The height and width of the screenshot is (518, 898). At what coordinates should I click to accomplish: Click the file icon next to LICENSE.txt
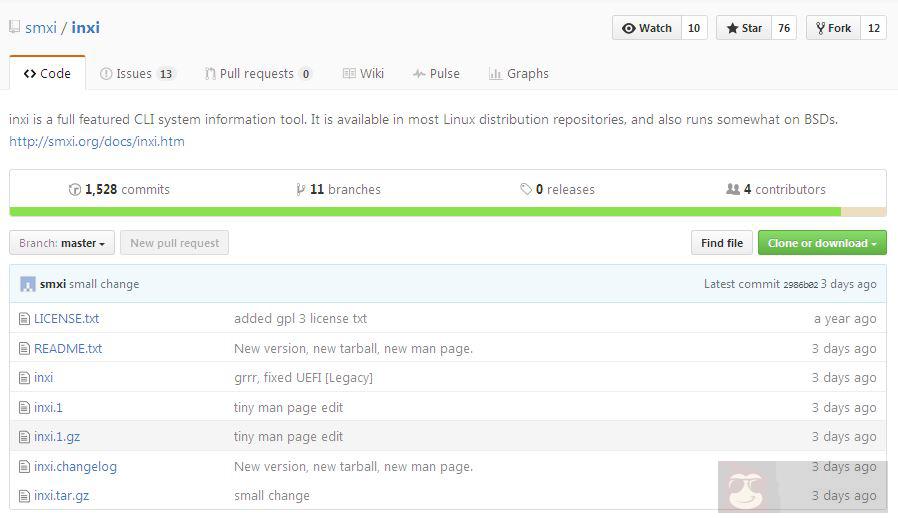(24, 319)
